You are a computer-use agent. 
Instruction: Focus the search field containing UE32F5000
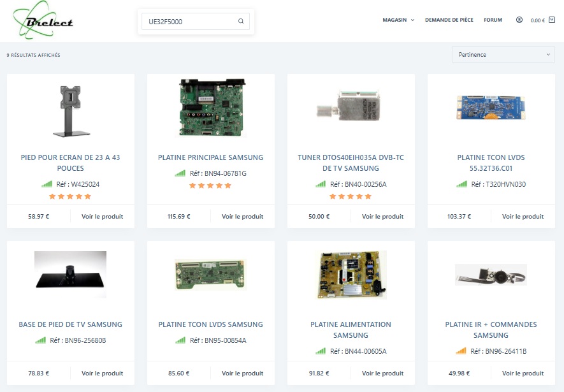(x=196, y=22)
